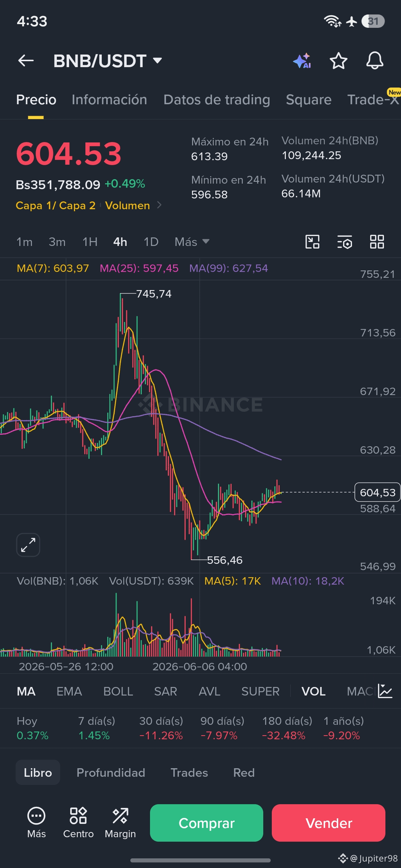Tap the Wi-Fi status icon
401x868 pixels.
pyautogui.click(x=332, y=21)
